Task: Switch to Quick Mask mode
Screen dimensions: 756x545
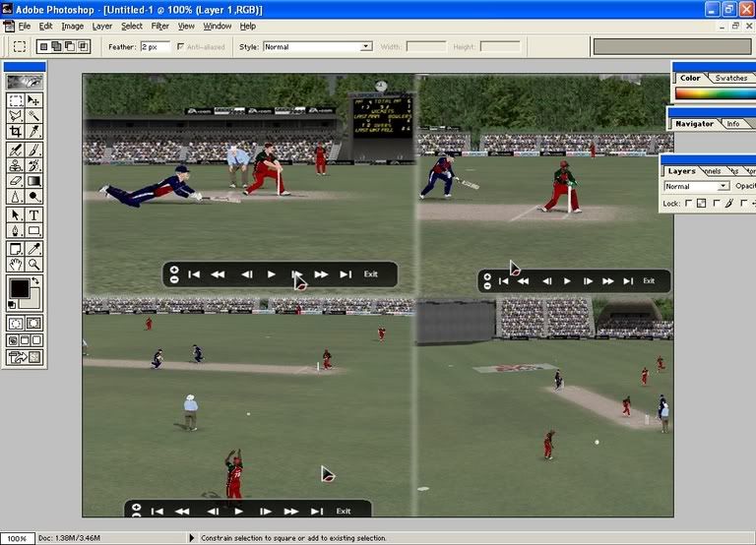Action: click(33, 324)
